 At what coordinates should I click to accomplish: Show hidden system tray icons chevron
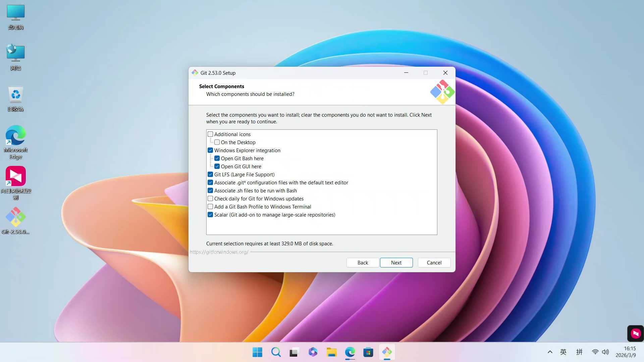coord(550,352)
